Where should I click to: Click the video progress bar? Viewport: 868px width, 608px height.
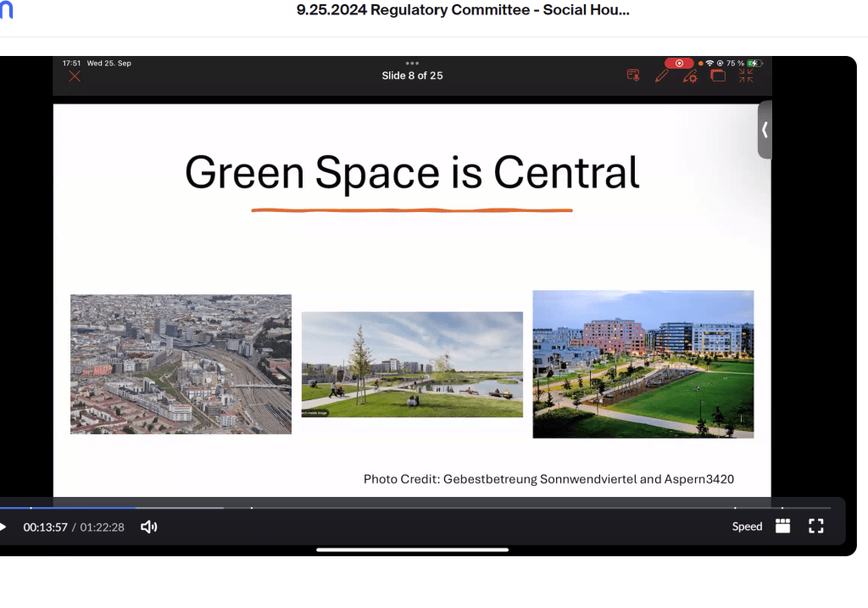[339, 508]
